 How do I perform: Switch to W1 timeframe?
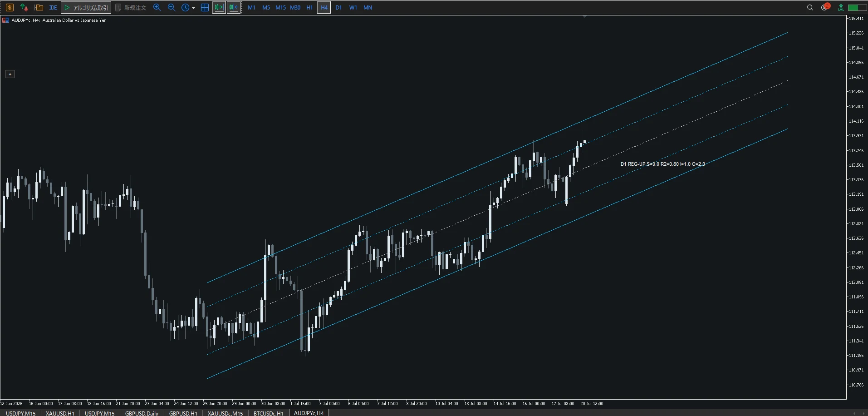tap(353, 7)
